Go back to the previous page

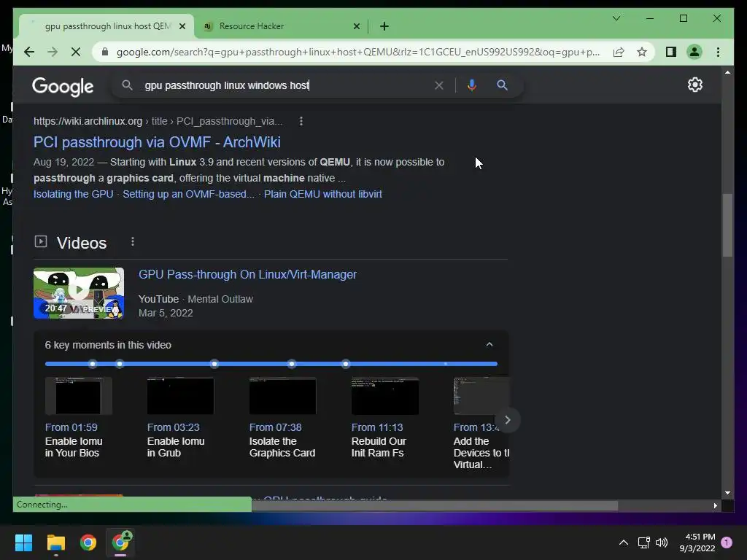coord(29,52)
